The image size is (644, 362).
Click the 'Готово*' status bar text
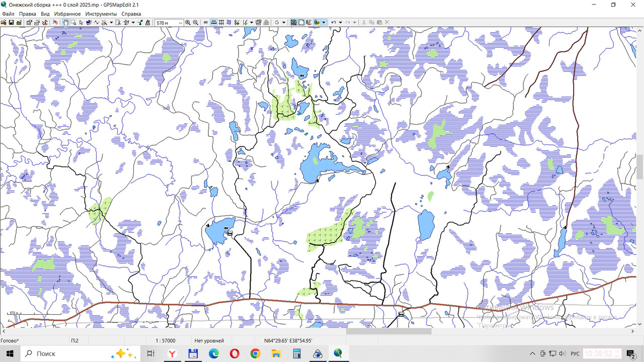[x=10, y=341]
